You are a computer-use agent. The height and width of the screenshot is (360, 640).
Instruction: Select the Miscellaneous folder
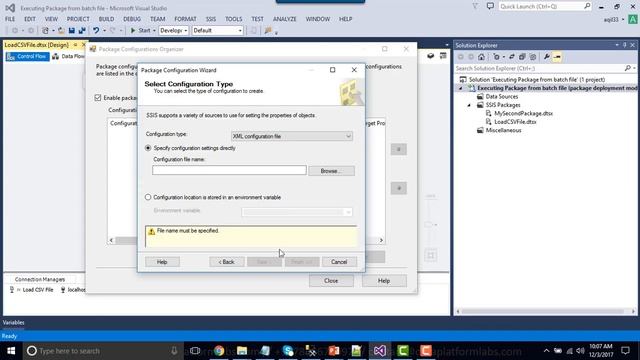coord(503,130)
